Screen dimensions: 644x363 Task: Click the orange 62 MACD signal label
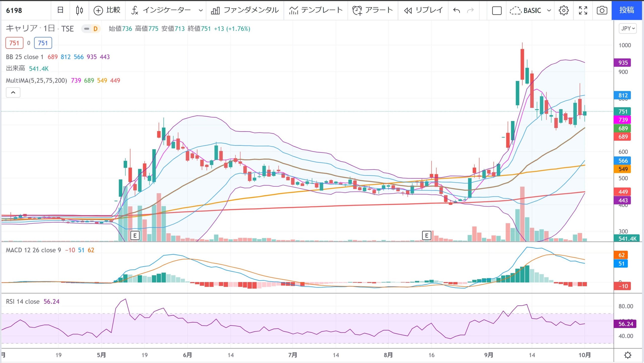[621, 255]
